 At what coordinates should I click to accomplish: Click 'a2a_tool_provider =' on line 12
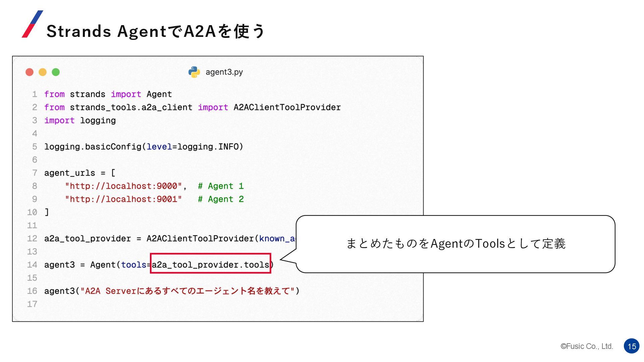[x=93, y=239]
